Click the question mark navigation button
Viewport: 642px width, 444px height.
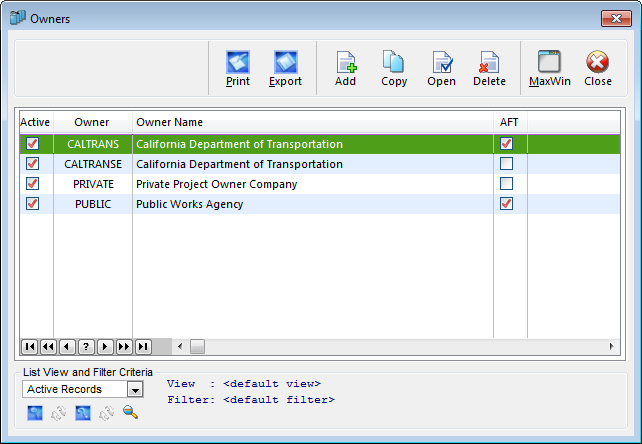(x=86, y=347)
